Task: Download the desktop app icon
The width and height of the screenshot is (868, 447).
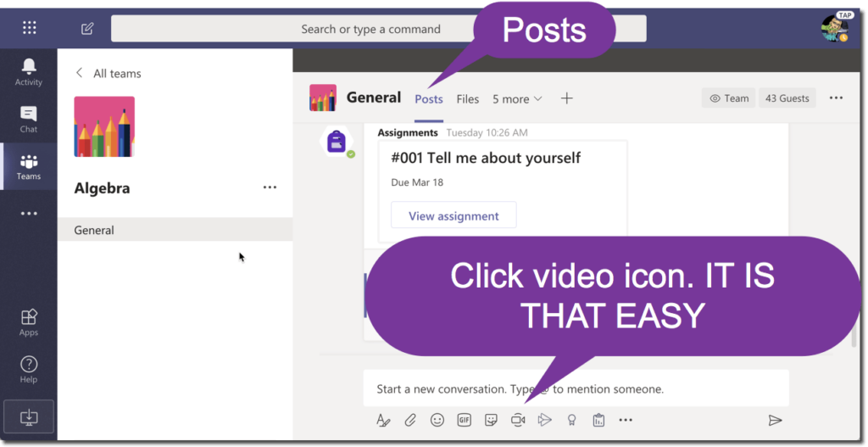Action: pos(29,416)
